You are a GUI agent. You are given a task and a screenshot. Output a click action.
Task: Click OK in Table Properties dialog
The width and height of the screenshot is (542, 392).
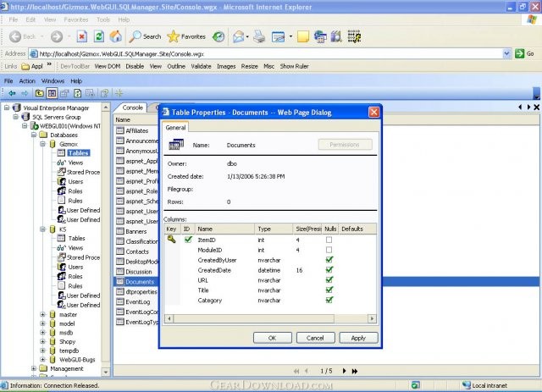(273, 338)
